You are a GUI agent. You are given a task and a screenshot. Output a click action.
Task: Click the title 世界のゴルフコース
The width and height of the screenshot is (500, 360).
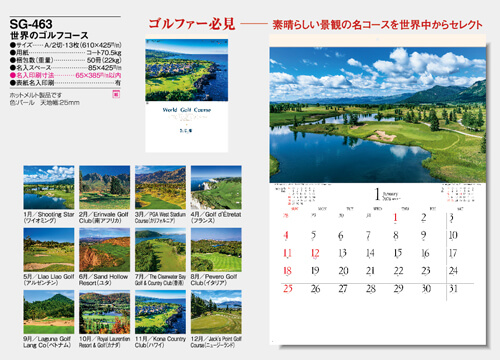[x=49, y=35]
